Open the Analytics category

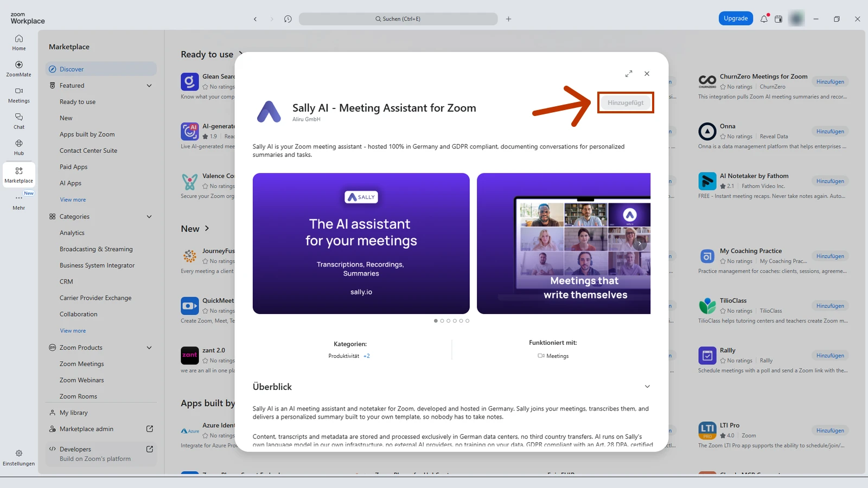pyautogui.click(x=72, y=233)
